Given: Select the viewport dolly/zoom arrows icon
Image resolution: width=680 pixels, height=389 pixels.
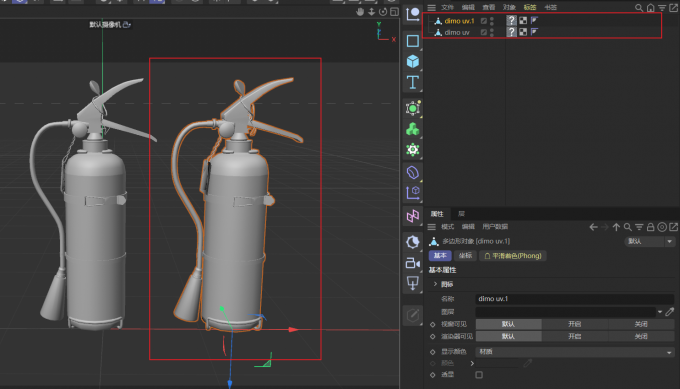Looking at the screenshot, I should [372, 12].
